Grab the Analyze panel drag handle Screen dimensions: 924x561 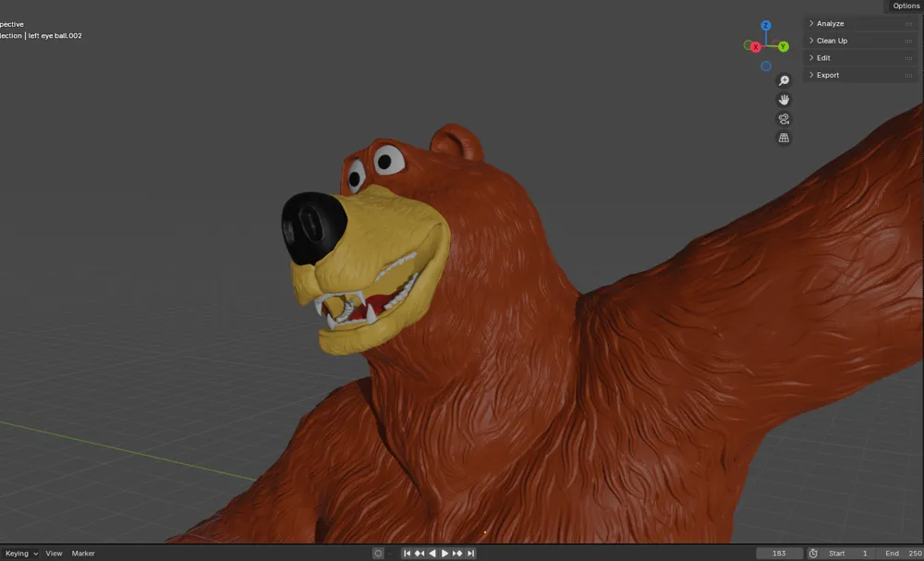[908, 24]
